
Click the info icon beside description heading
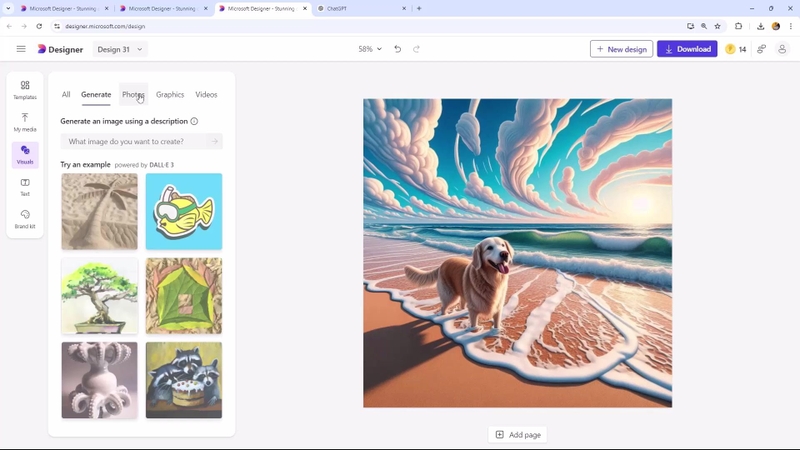coord(194,121)
